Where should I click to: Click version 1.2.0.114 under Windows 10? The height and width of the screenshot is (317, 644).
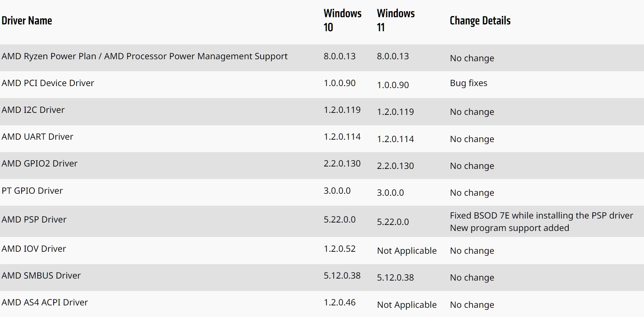tap(342, 137)
